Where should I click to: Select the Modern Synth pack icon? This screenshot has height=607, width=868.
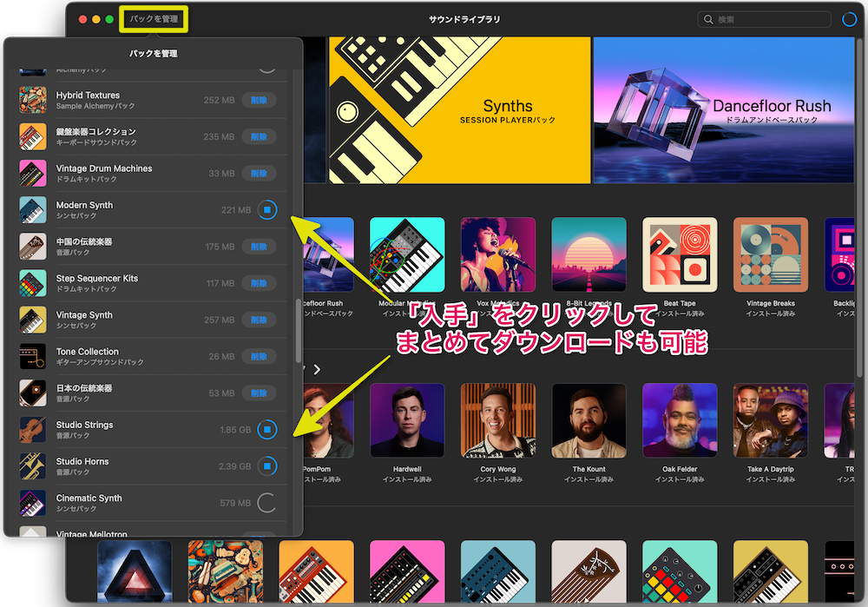point(32,209)
